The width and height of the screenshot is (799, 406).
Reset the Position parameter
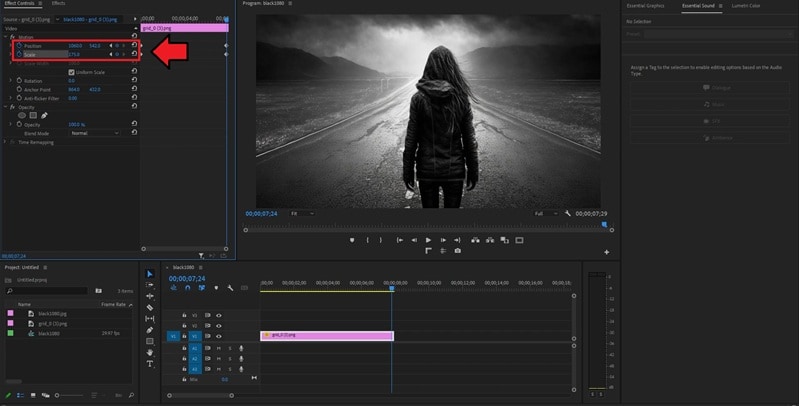[135, 45]
